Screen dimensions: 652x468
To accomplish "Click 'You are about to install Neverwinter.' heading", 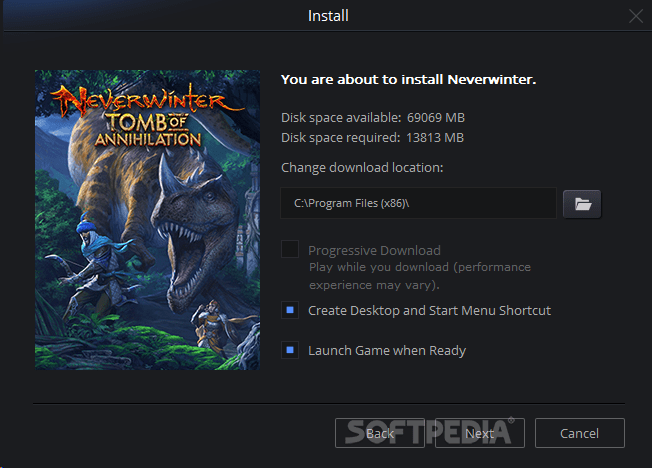I will coord(408,79).
